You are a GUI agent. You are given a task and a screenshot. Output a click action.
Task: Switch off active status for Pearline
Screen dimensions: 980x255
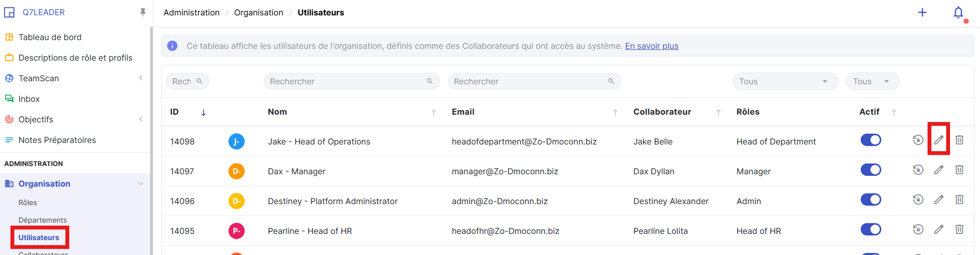tap(870, 229)
